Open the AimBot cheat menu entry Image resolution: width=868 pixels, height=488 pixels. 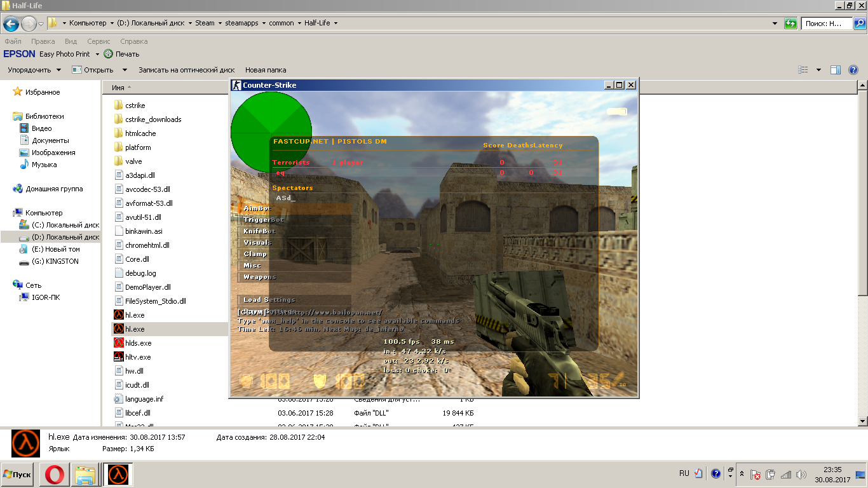click(295, 208)
